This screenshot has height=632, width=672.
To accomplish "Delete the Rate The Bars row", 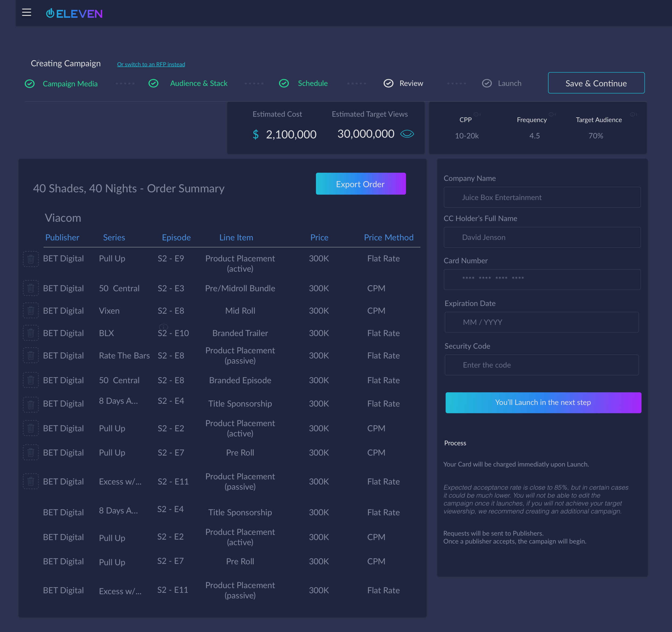I will [x=31, y=355].
